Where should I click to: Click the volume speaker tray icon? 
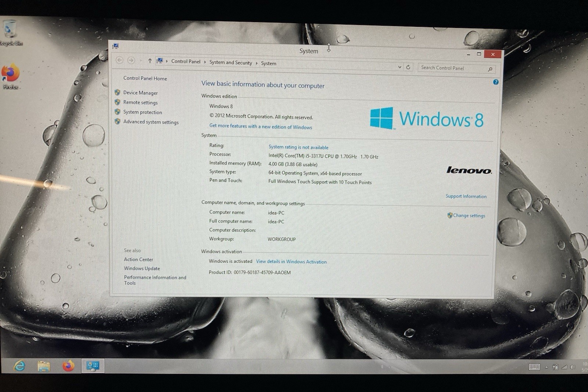pos(572,367)
